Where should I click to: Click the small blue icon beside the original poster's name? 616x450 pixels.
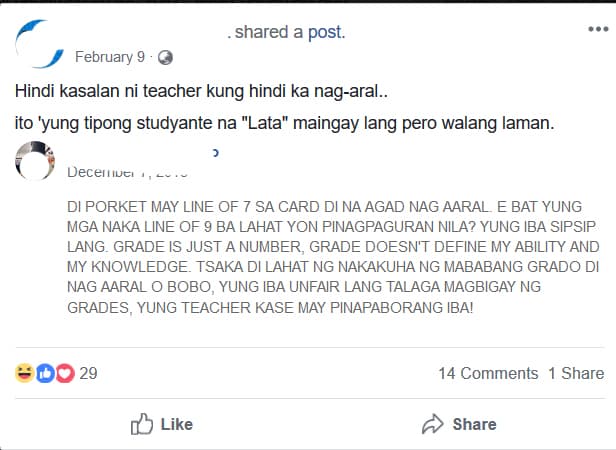215,153
